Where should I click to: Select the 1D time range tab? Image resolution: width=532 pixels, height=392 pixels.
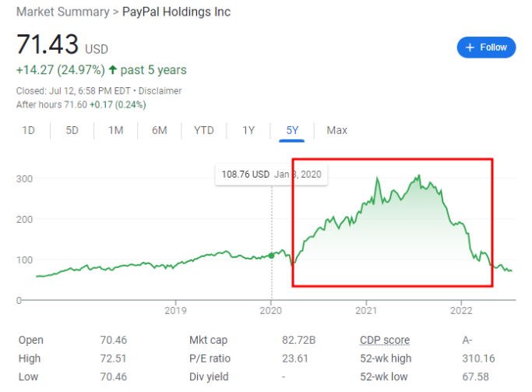[x=29, y=130]
